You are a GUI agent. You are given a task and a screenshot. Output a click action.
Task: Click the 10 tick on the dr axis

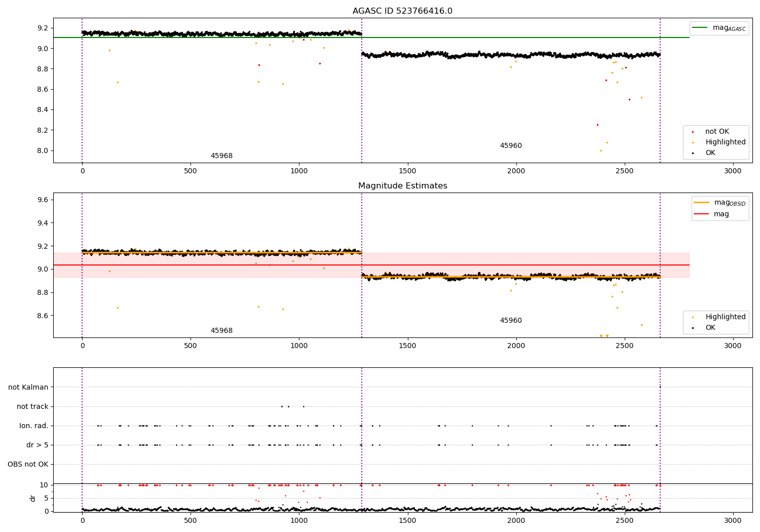click(x=44, y=485)
